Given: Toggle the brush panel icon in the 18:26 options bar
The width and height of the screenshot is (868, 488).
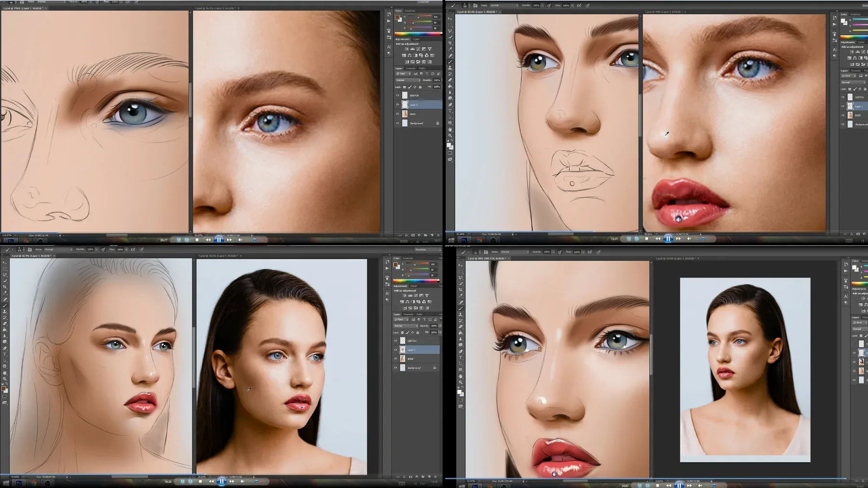Looking at the screenshot, I should 29,249.
